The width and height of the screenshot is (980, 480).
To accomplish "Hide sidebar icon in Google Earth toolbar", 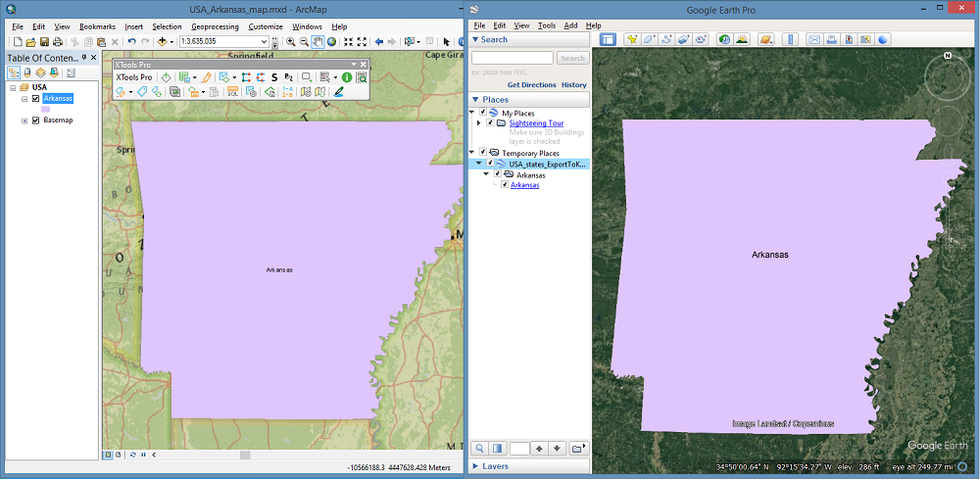I will [609, 39].
